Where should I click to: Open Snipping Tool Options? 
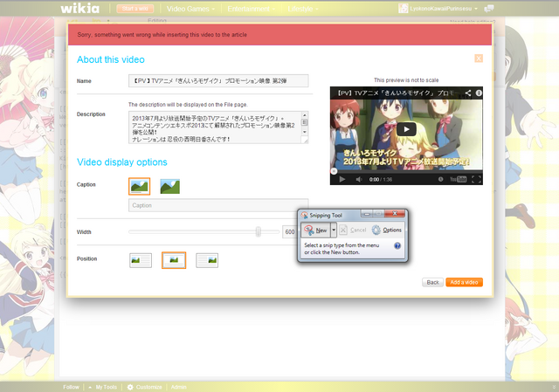tap(387, 230)
